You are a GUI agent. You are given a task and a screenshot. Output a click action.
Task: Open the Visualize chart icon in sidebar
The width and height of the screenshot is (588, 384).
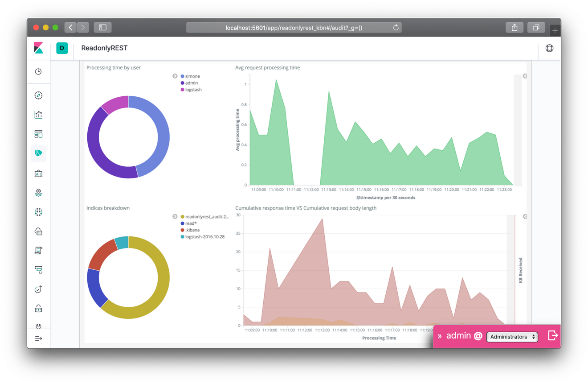38,115
